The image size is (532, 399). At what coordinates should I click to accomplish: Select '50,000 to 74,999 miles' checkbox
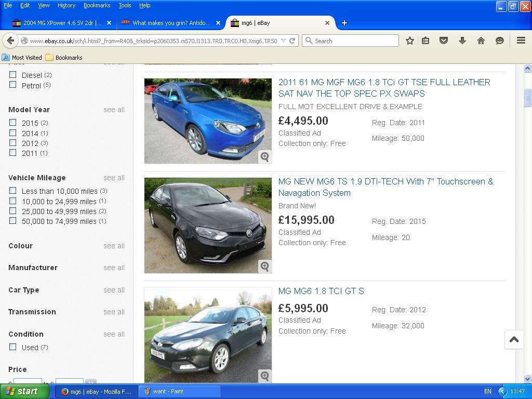click(13, 220)
